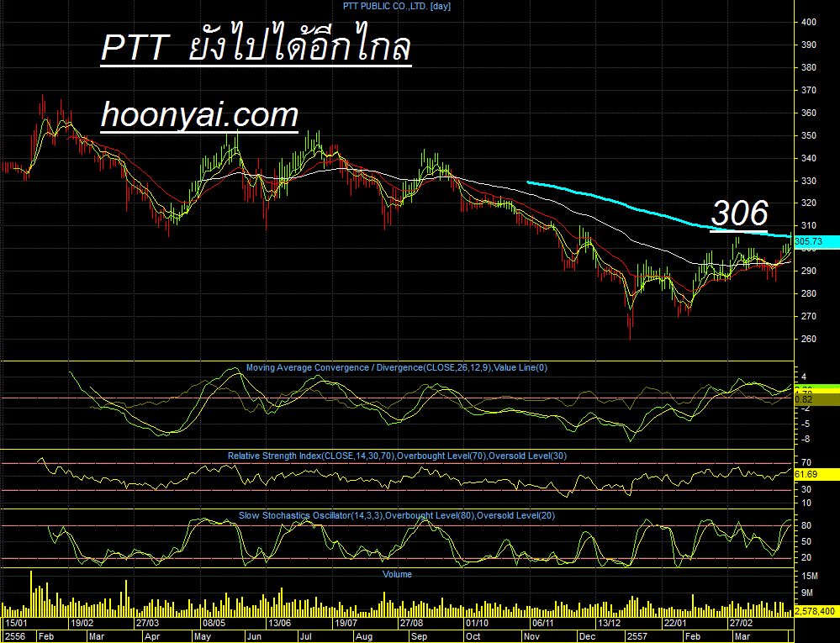Click the 19/02 date label
The image size is (840, 643).
pyautogui.click(x=82, y=623)
